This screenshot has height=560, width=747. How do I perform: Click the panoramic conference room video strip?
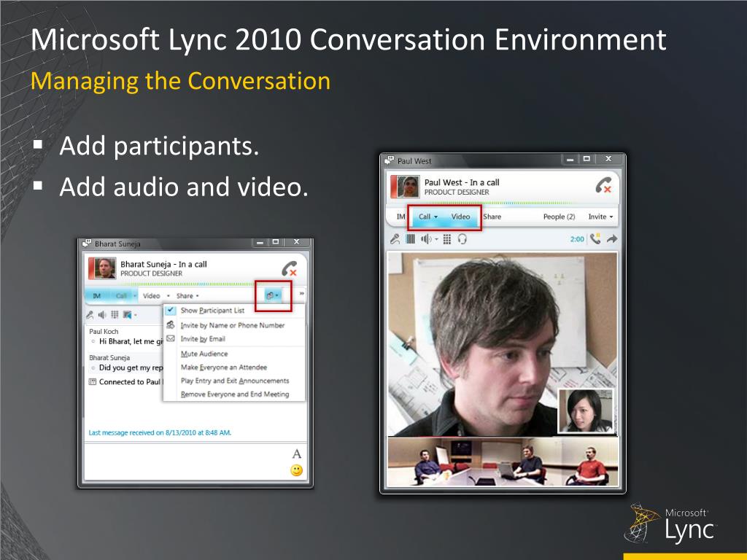coord(503,462)
